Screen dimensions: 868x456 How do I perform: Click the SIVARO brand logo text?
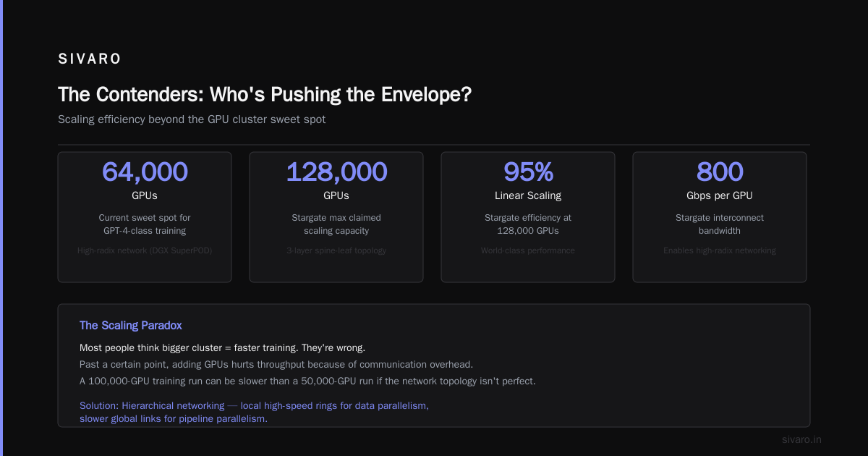coord(90,59)
